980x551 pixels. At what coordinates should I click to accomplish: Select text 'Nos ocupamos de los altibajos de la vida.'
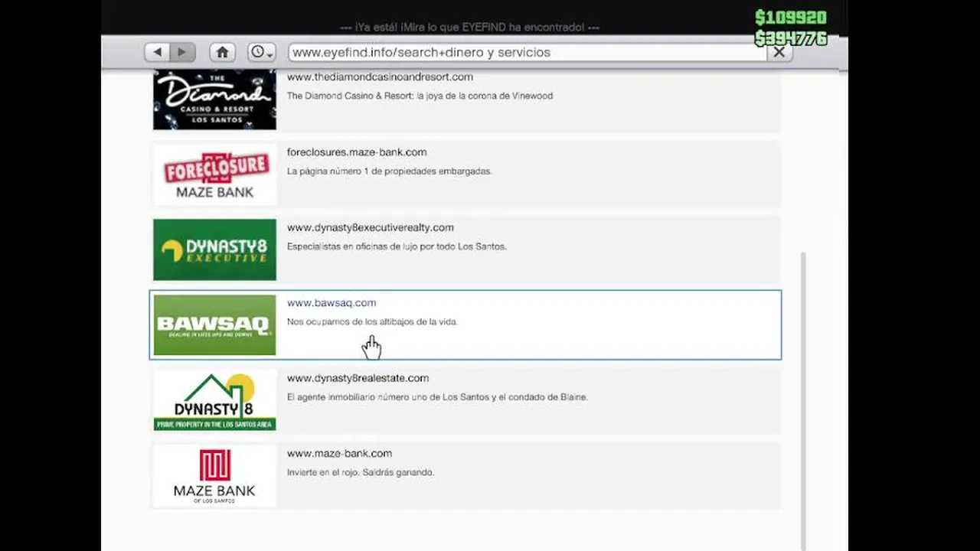[372, 322]
